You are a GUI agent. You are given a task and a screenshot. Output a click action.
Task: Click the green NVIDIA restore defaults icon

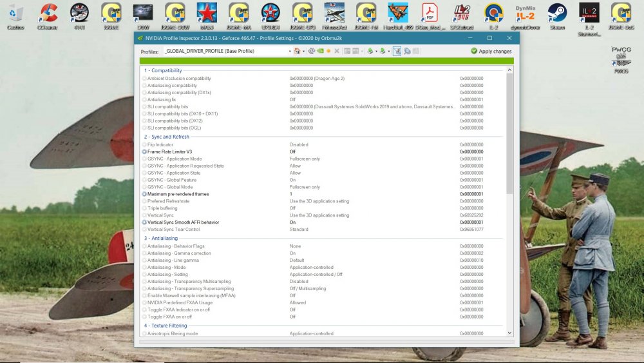click(320, 51)
